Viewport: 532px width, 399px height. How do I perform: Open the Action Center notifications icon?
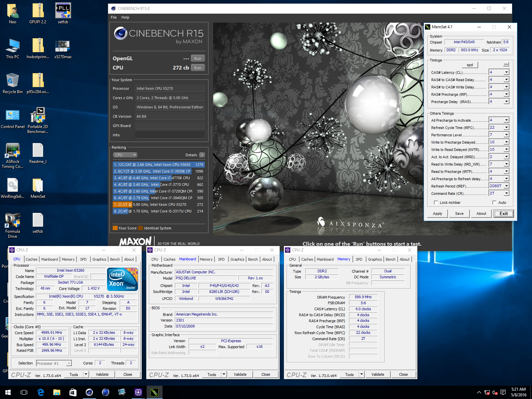point(503,392)
